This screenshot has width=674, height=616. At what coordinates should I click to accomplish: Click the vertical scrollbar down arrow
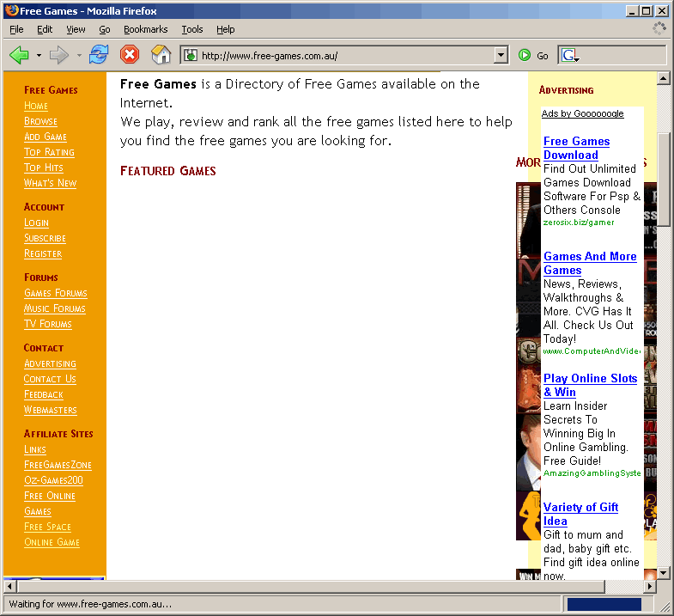point(663,573)
